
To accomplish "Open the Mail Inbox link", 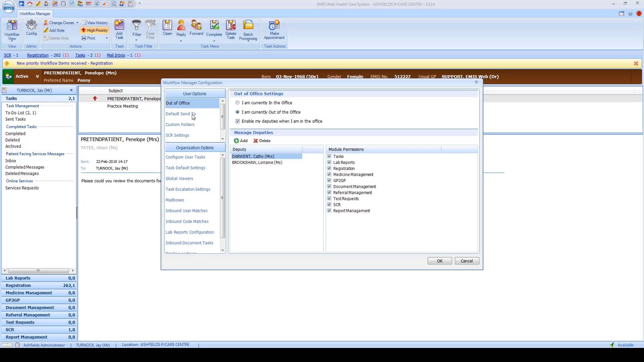I will (x=116, y=55).
